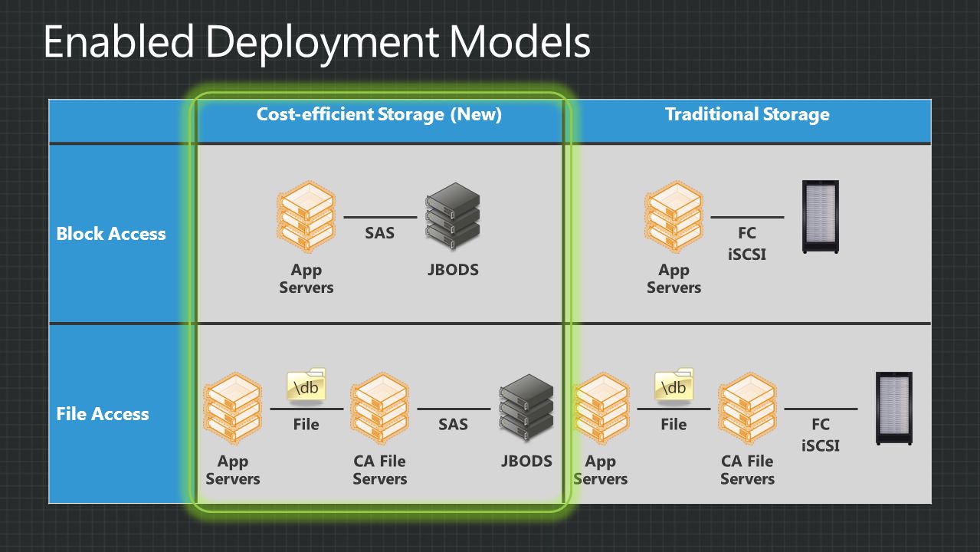
Task: Select 'App Servers' text in Traditional Block Access cell
Action: click(x=674, y=279)
